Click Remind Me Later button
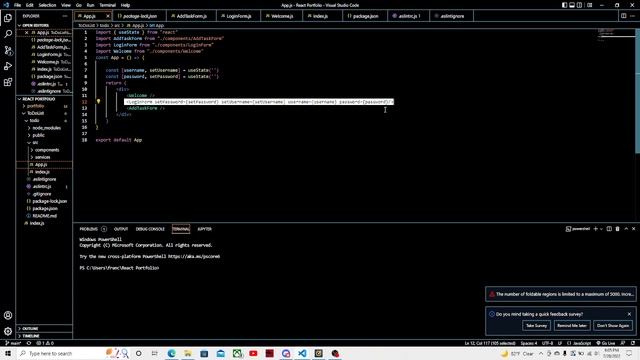 (571, 326)
